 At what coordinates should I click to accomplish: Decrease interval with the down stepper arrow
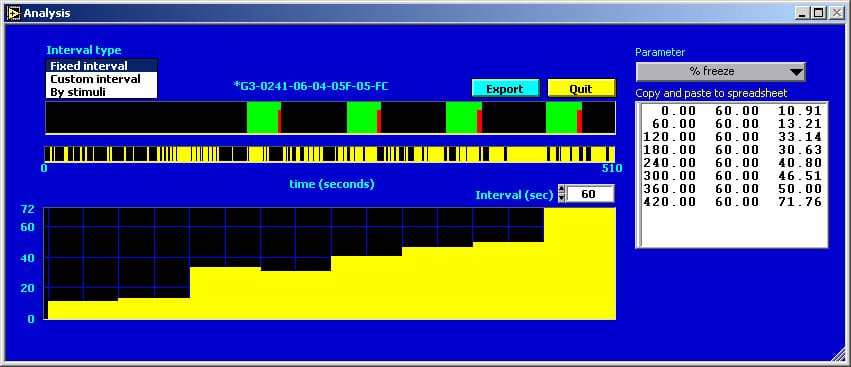562,198
